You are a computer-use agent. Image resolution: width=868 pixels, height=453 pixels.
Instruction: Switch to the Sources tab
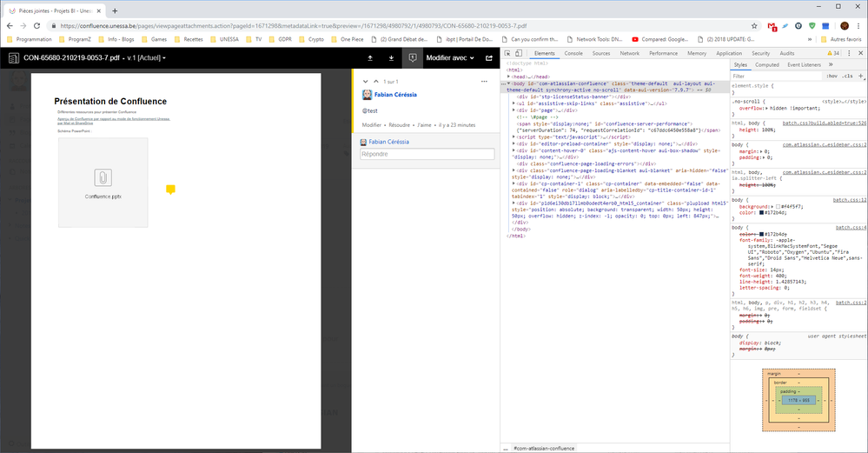pos(601,53)
